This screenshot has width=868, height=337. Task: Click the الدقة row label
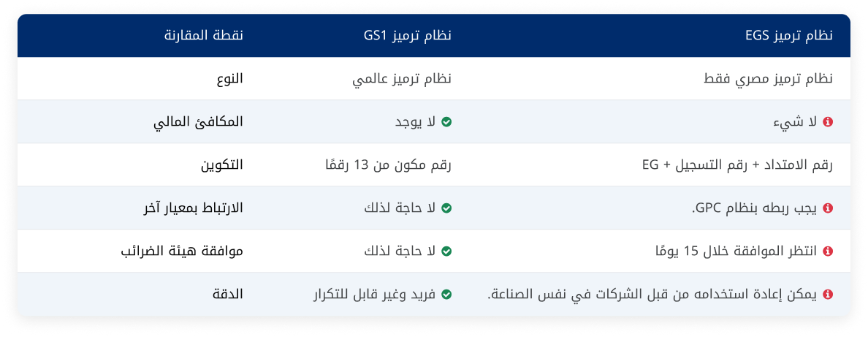[228, 295]
